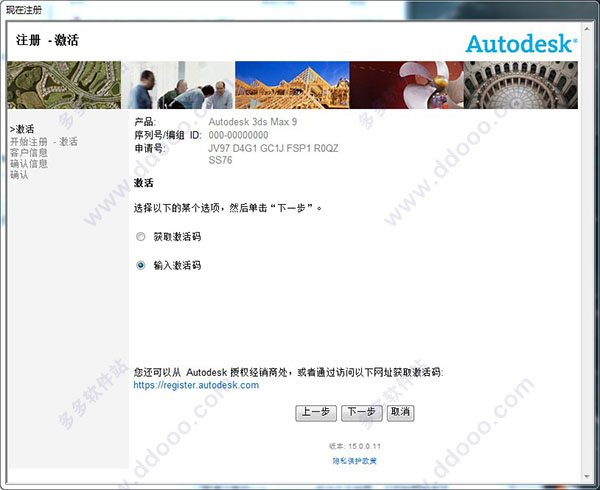Click the wooden roof framing banner image
Viewport: 600px width, 490px height.
[x=292, y=85]
